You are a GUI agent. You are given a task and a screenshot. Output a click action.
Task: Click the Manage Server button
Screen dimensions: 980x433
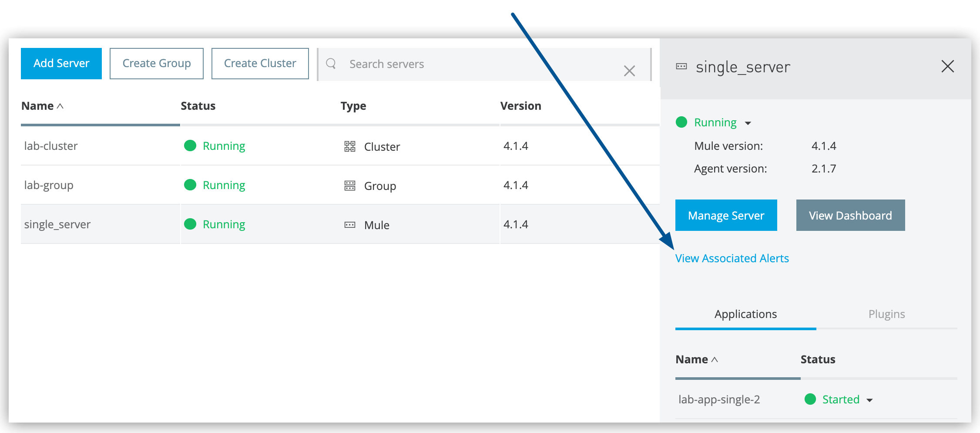(726, 215)
